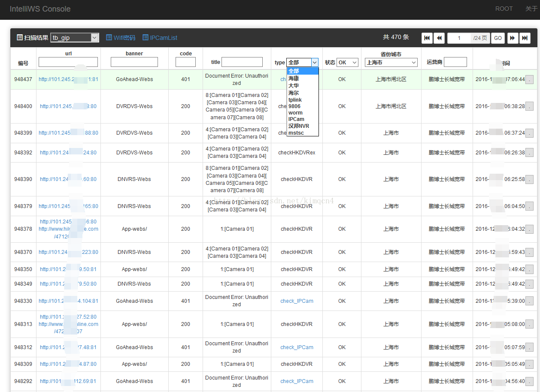Select mstsc in the type list

(303, 133)
